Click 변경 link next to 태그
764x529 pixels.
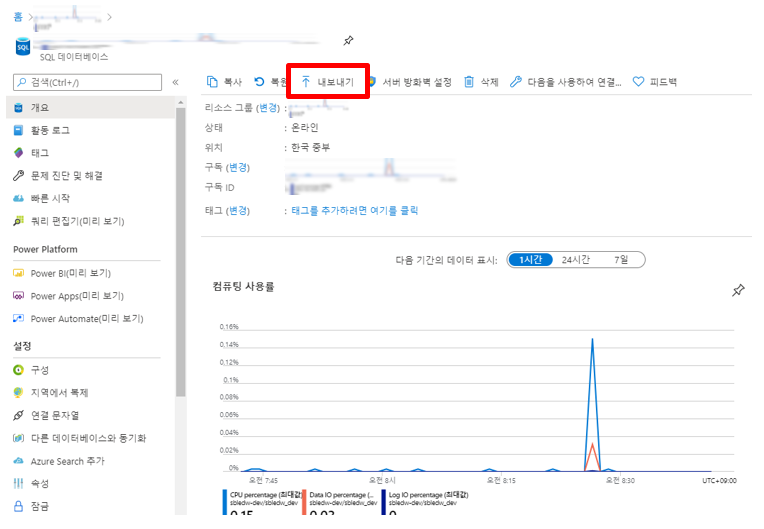[x=238, y=210]
